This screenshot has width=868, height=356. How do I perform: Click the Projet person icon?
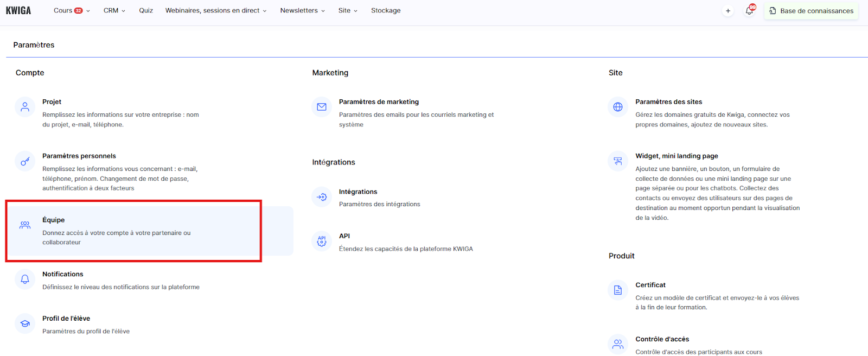pyautogui.click(x=25, y=107)
